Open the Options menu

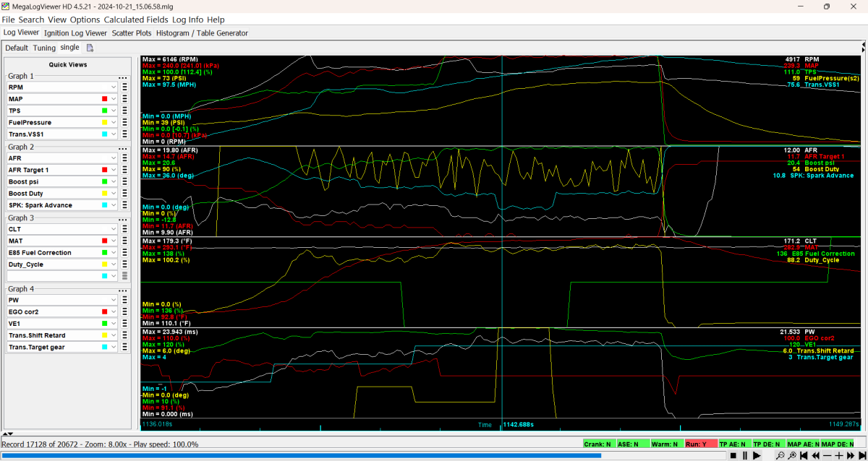coord(85,20)
